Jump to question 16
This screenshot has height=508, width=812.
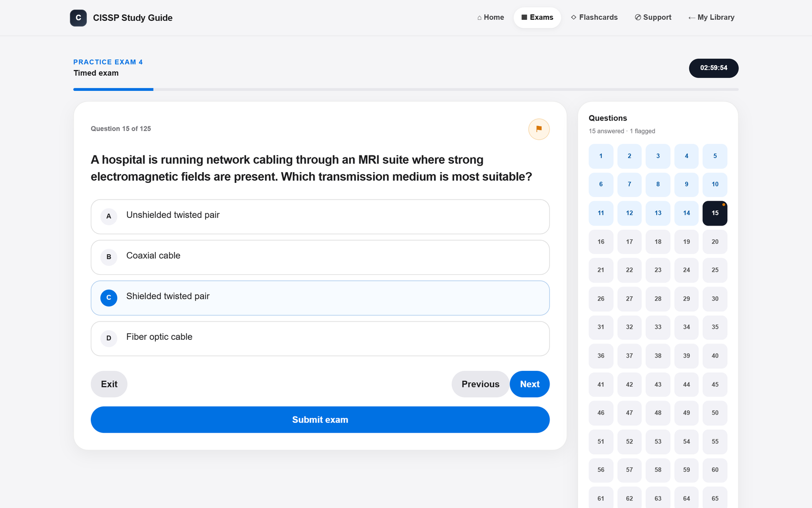coord(601,242)
